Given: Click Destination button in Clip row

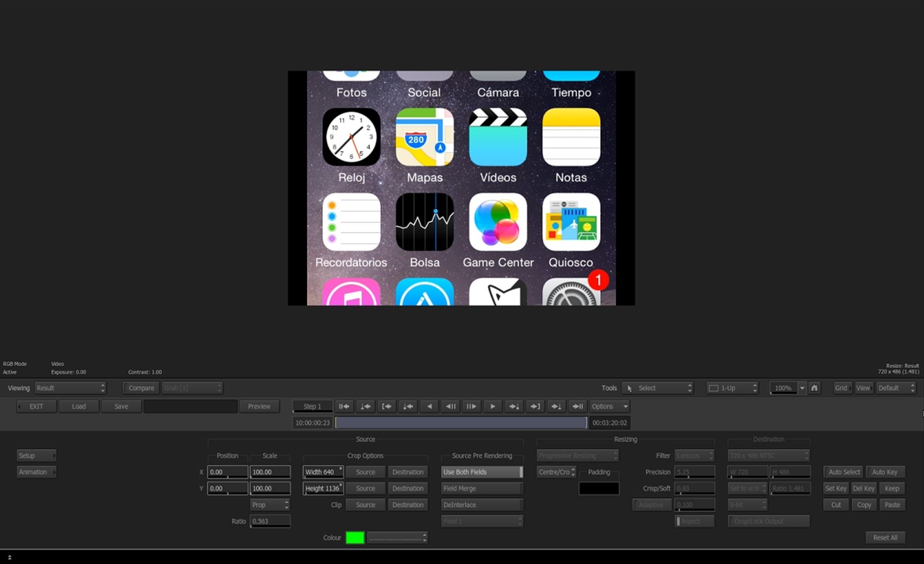Looking at the screenshot, I should (408, 505).
